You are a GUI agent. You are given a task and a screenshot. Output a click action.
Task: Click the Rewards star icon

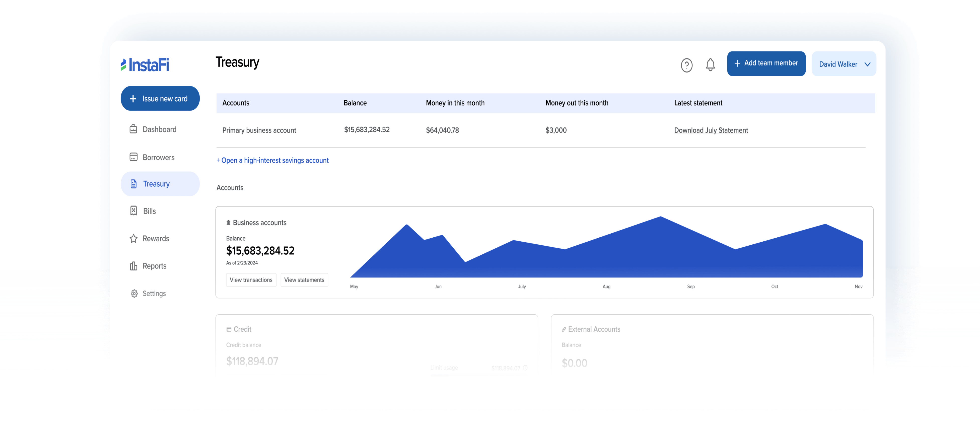coord(133,238)
